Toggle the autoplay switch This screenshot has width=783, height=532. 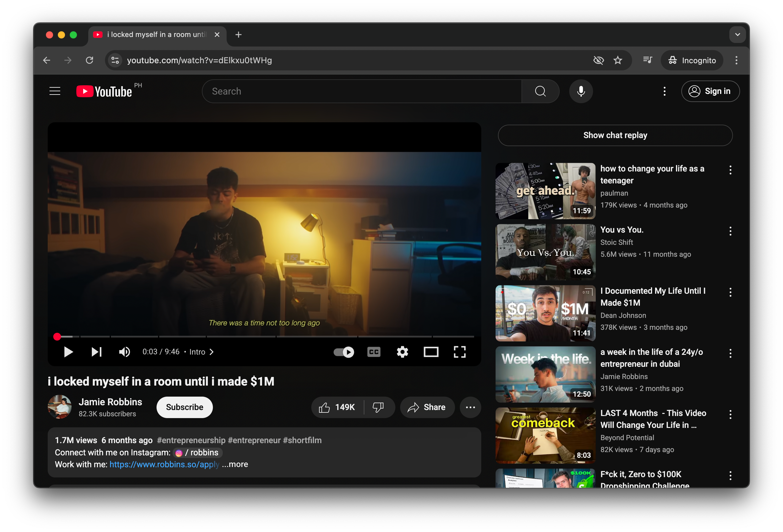[344, 352]
